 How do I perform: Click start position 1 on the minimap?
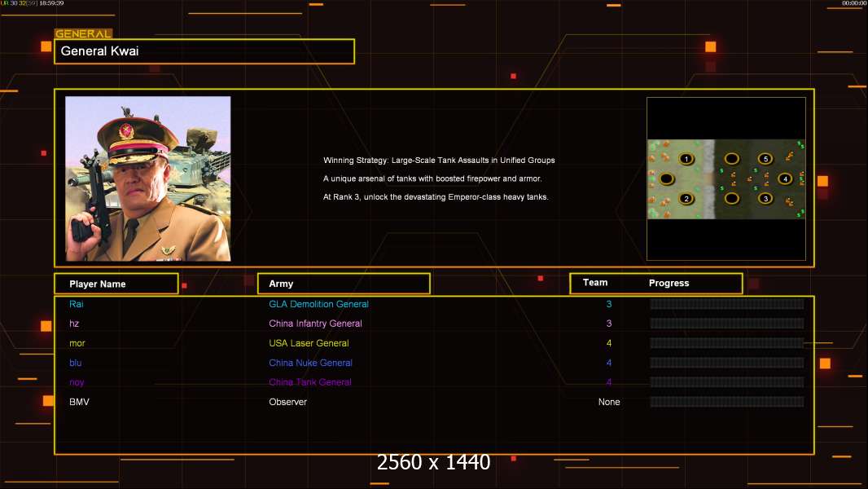[686, 159]
